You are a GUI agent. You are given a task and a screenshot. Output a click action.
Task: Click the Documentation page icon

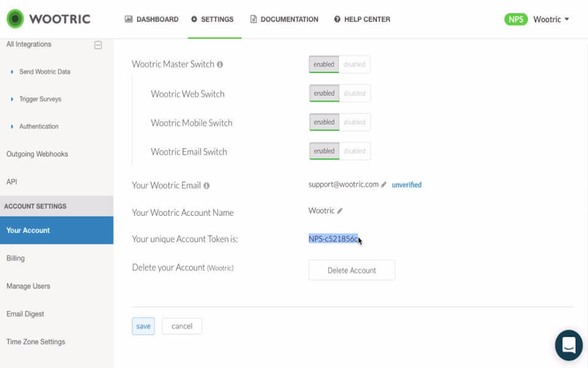tap(254, 19)
